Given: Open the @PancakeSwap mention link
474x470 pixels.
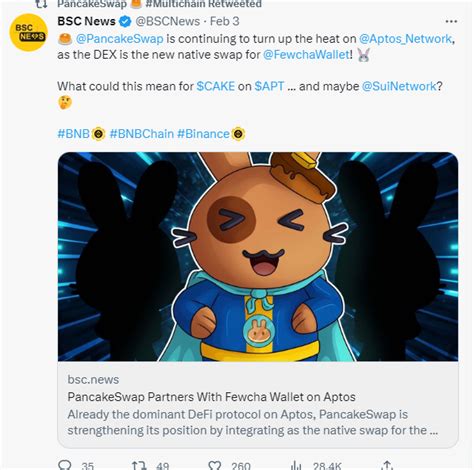Looking at the screenshot, I should coord(120,39).
